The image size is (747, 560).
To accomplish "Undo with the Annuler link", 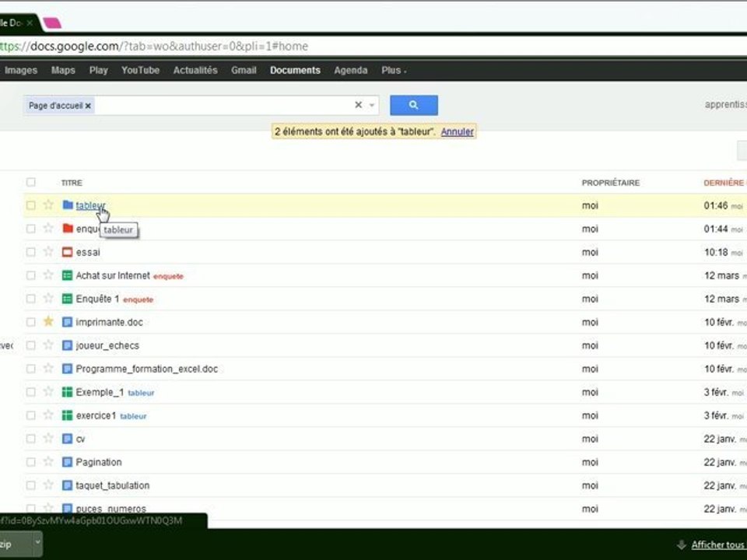I will point(458,132).
